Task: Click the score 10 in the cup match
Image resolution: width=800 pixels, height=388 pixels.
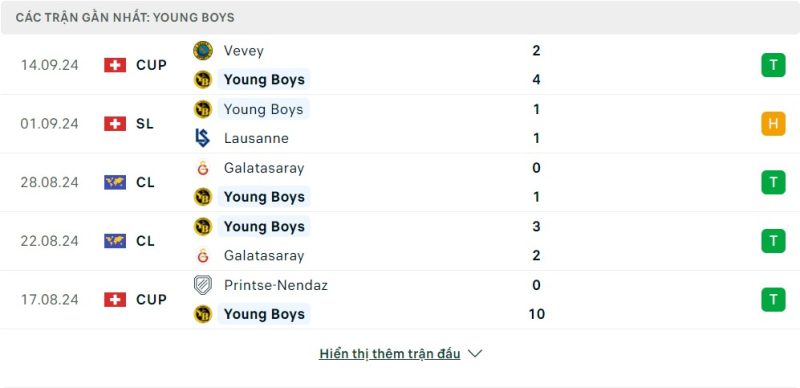Action: (537, 314)
